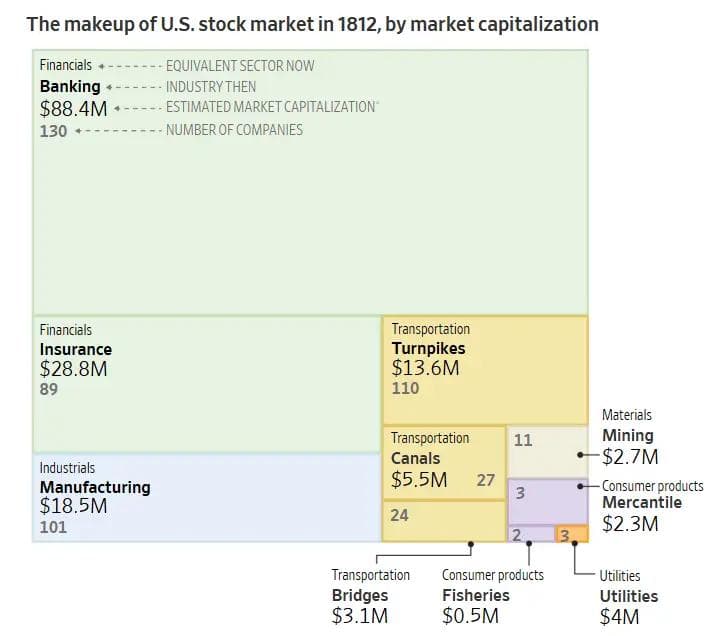Select the Insurance heading in the treemap

click(x=76, y=349)
